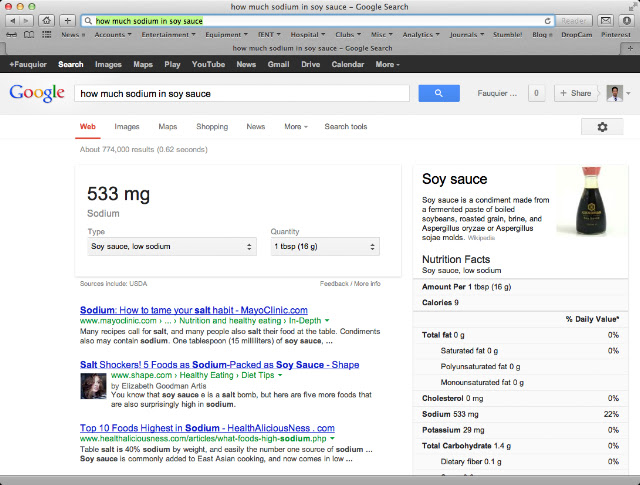Open Top 10 Foods Highest in Sodium link
This screenshot has width=640, height=485.
coord(207,428)
